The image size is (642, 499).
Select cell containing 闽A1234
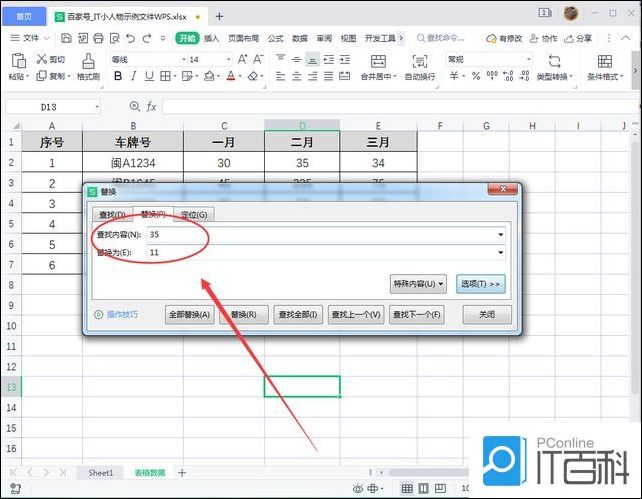[x=133, y=163]
